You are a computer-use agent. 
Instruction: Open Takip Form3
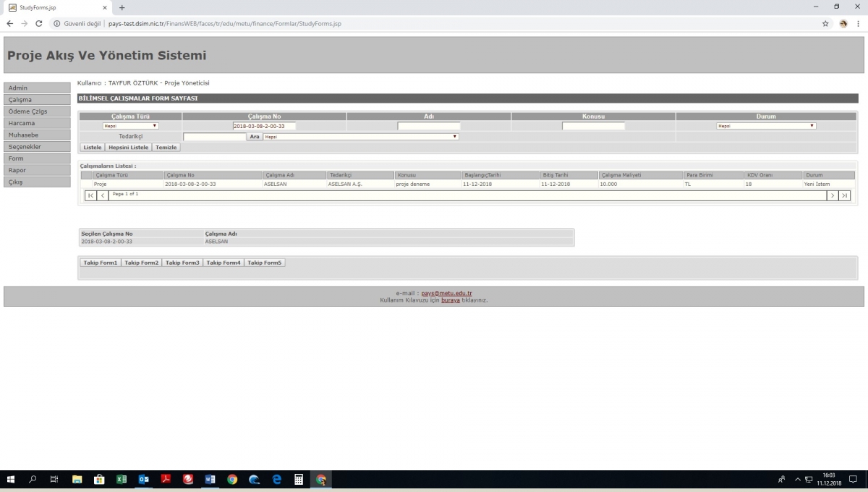coord(182,263)
